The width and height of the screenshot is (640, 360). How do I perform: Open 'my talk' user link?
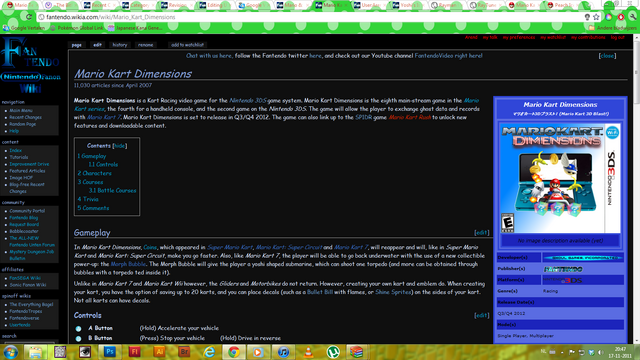[x=490, y=37]
